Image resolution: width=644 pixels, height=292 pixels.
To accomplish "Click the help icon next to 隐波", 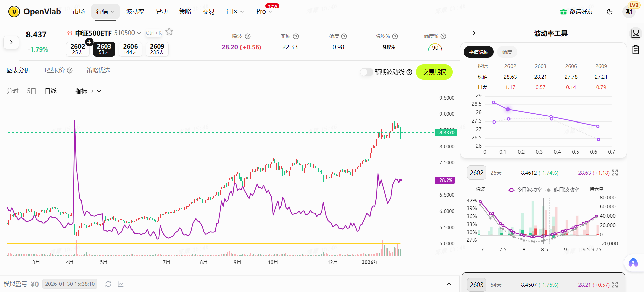I will pos(248,36).
